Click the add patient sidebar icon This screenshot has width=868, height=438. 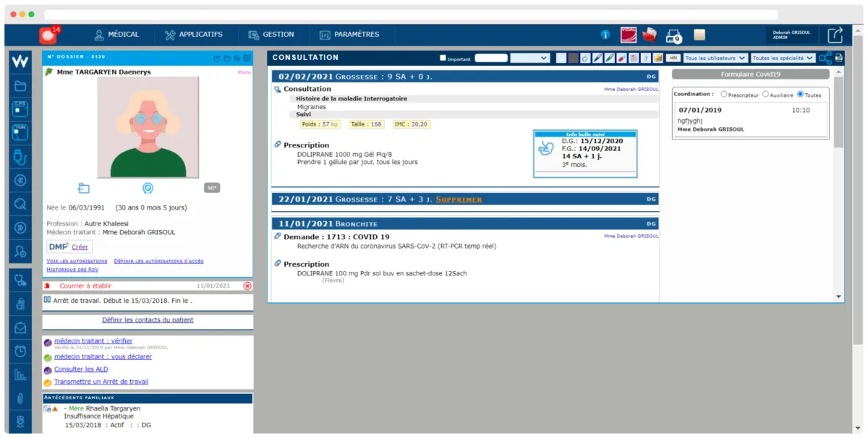click(20, 252)
